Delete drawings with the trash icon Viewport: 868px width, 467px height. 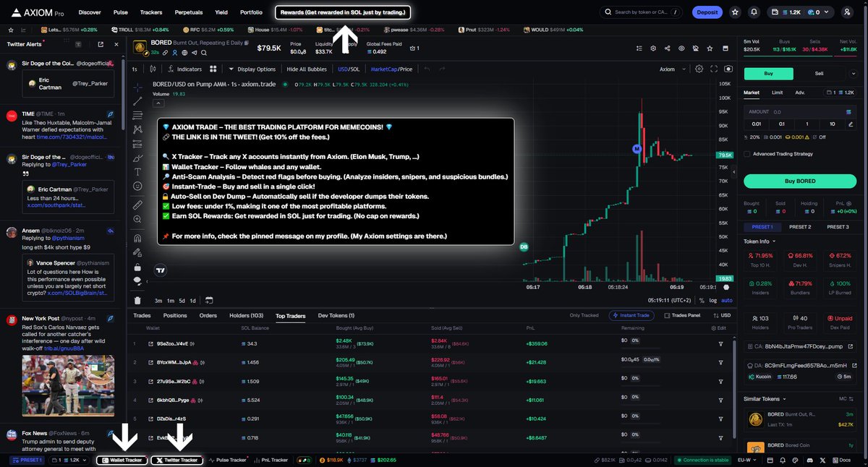(x=137, y=300)
